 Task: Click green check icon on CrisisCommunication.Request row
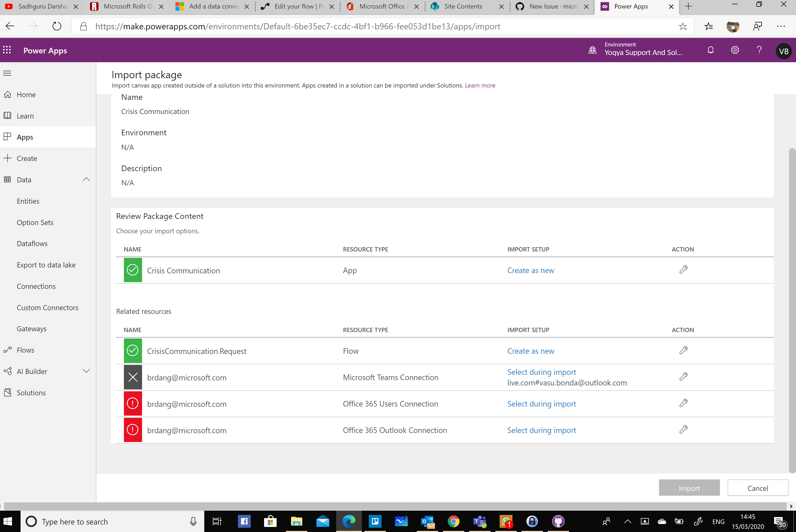(x=133, y=350)
